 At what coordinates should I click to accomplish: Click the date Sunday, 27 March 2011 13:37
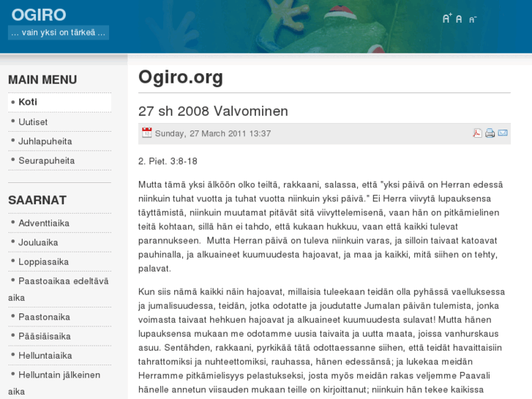click(213, 133)
